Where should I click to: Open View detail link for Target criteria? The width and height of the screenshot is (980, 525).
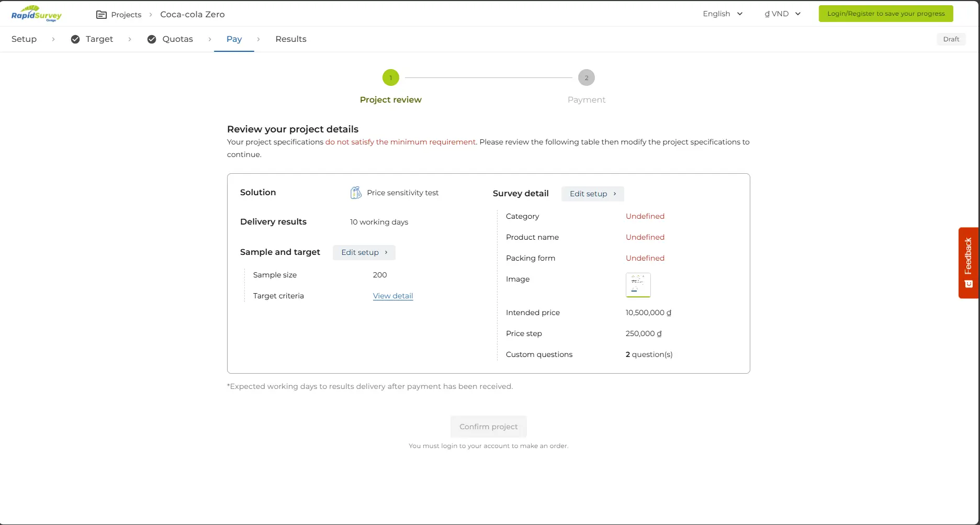point(393,296)
